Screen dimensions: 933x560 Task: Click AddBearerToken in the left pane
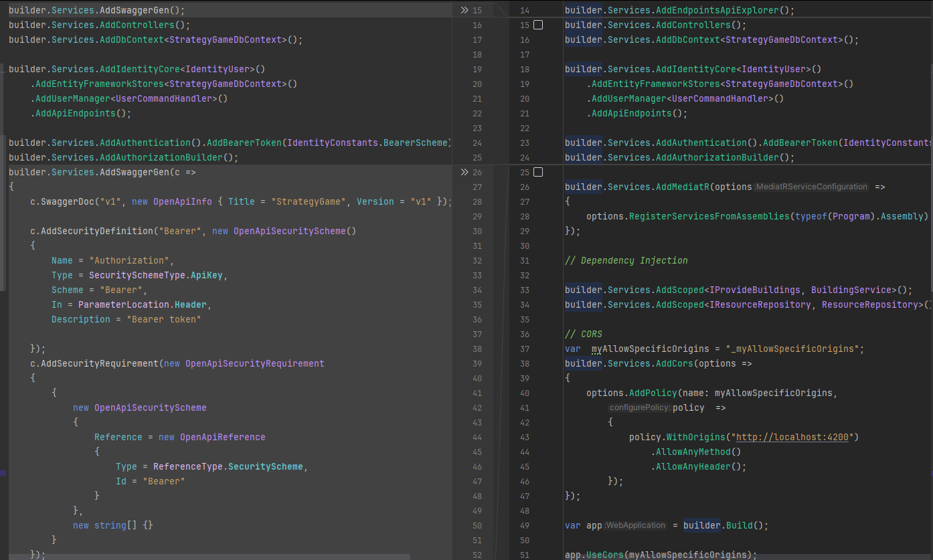(x=244, y=143)
